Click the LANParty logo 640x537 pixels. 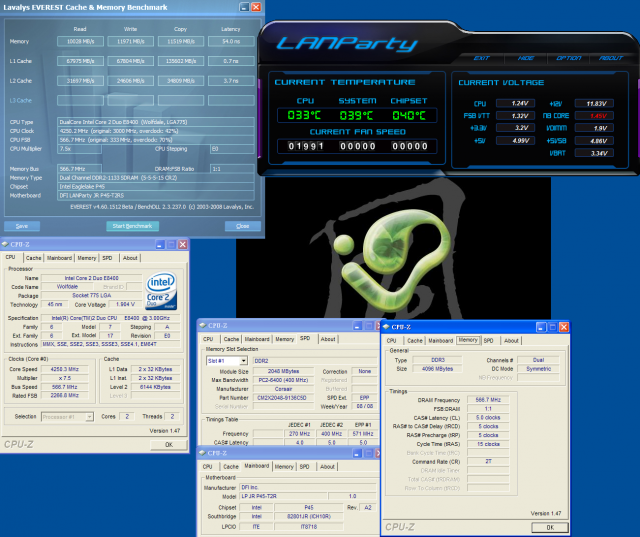pyautogui.click(x=347, y=43)
